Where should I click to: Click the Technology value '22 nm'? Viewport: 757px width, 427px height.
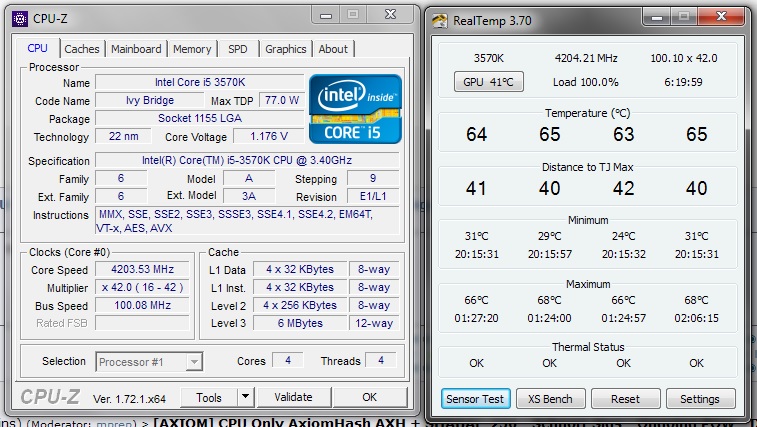click(x=123, y=136)
